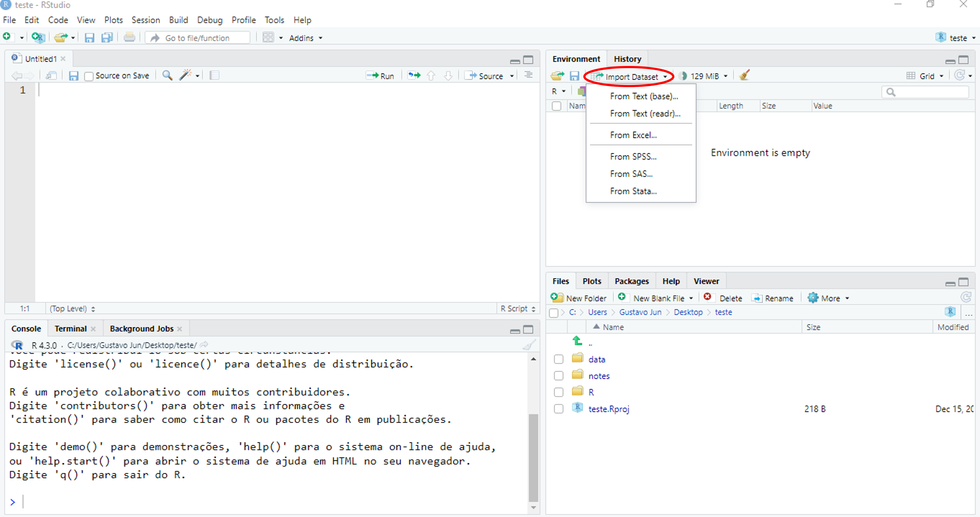Select From Text (base)... menu item
Image resolution: width=980 pixels, height=517 pixels.
(644, 96)
